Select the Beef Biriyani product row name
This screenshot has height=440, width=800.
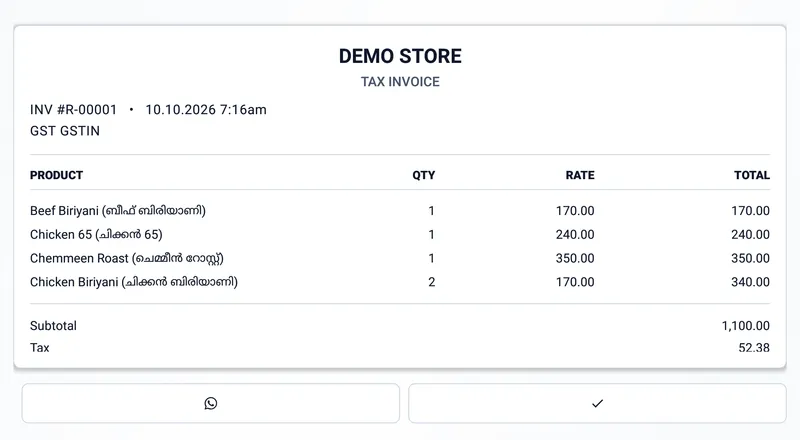118,211
